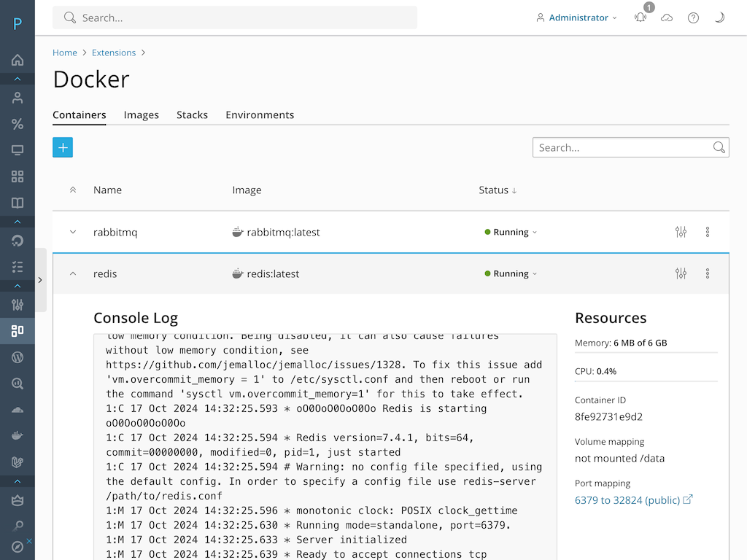Screen dimensions: 747x560
Task: Click the blue plus button to add a container
Action: click(x=62, y=147)
